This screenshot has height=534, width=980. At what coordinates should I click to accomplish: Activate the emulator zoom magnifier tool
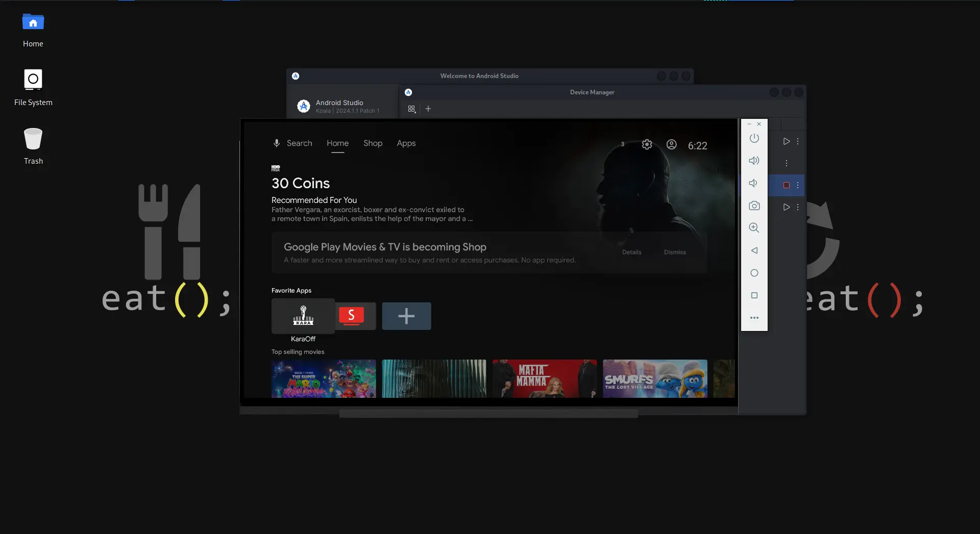(754, 228)
